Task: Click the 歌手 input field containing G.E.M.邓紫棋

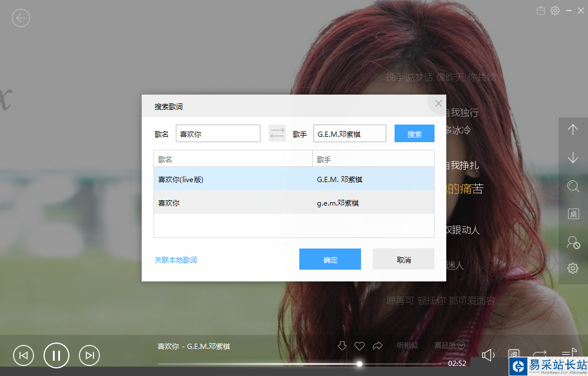Action: pyautogui.click(x=349, y=134)
